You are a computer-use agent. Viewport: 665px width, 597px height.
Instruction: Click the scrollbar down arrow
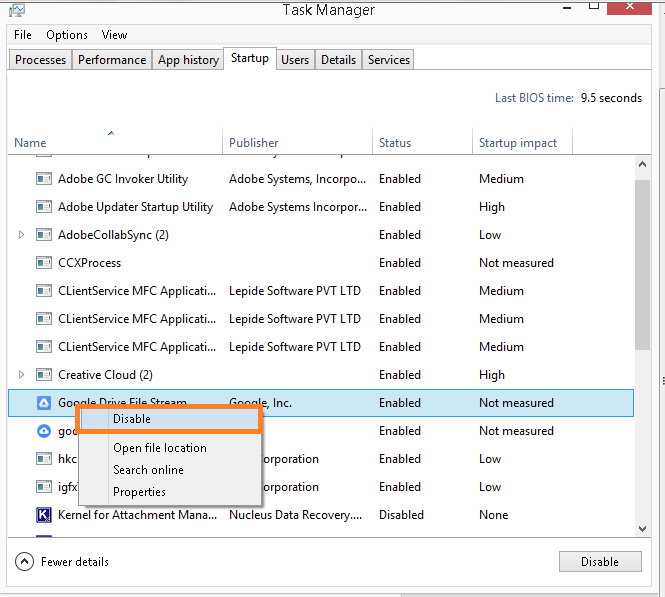(x=642, y=528)
